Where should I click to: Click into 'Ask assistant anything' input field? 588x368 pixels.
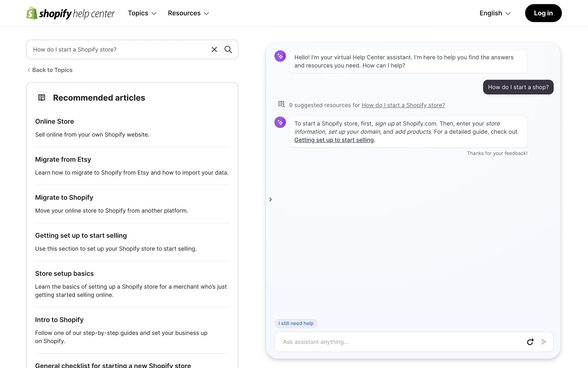[398, 342]
